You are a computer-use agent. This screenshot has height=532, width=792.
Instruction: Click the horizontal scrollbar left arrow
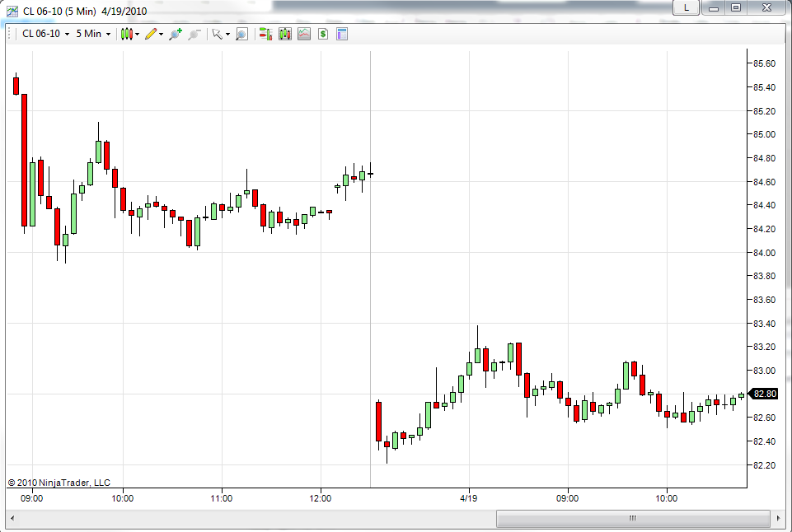point(12,518)
